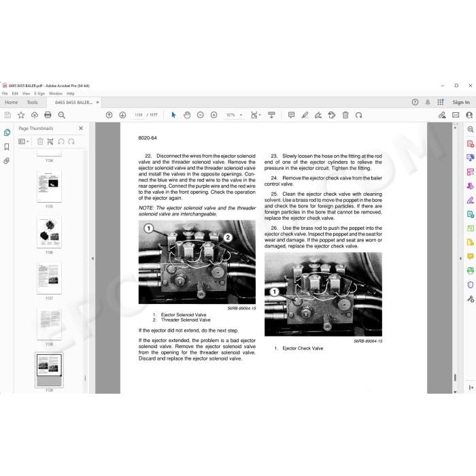This screenshot has width=476, height=476.
Task: Add a comment note
Action: 292,115
